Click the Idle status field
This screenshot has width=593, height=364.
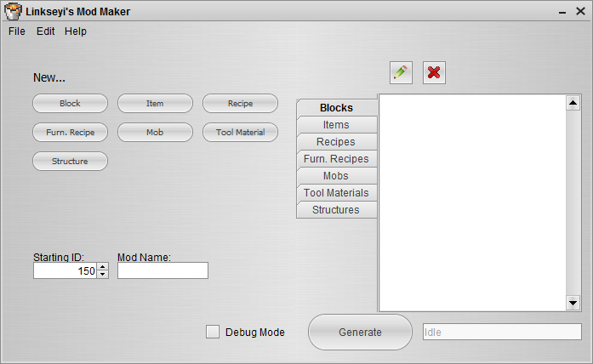coord(502,332)
